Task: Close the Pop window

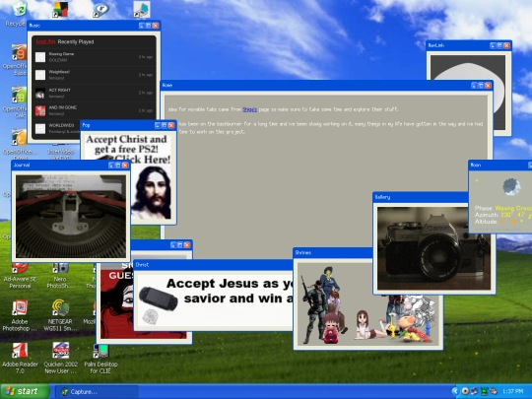Action: [x=171, y=125]
